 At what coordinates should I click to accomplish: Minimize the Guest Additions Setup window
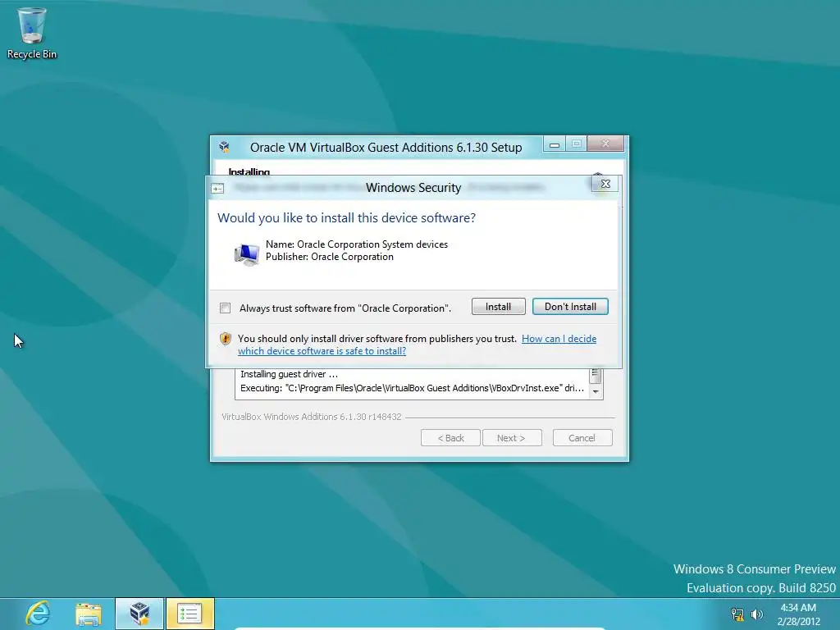pos(555,144)
